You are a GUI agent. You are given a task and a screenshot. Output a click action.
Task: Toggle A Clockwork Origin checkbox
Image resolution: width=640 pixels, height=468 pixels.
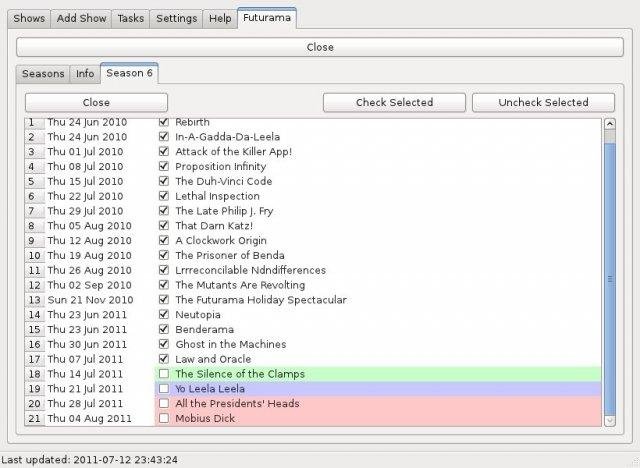[164, 240]
